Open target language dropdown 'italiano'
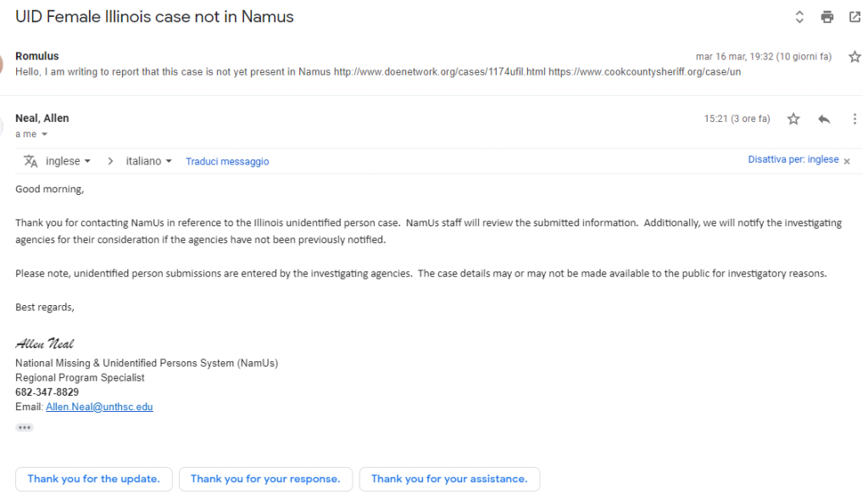The width and height of the screenshot is (868, 500). coord(148,161)
